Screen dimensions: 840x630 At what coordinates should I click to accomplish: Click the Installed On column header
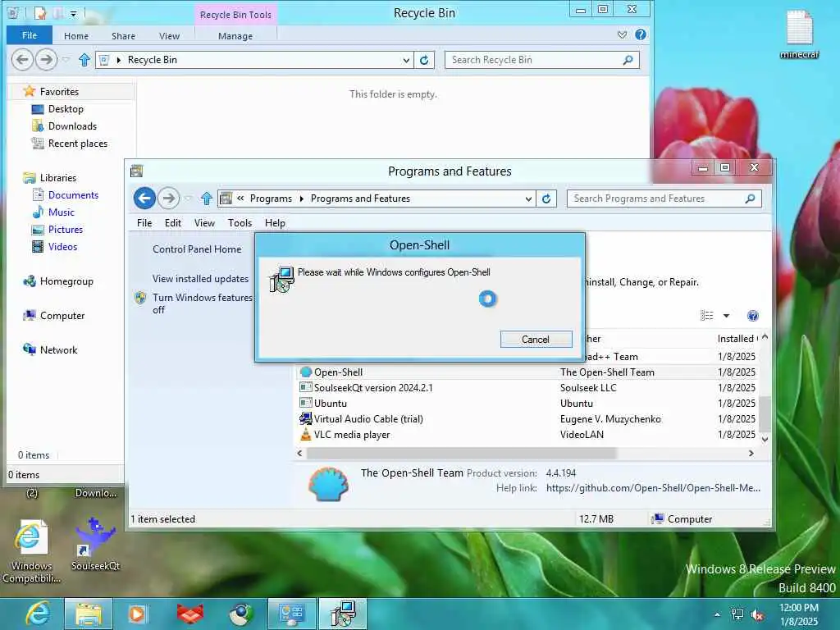tap(737, 339)
